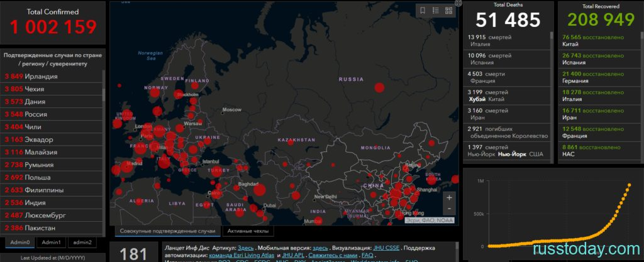Click the orange confirmed-cases curve chart
The image size is (644, 262).
560,214
